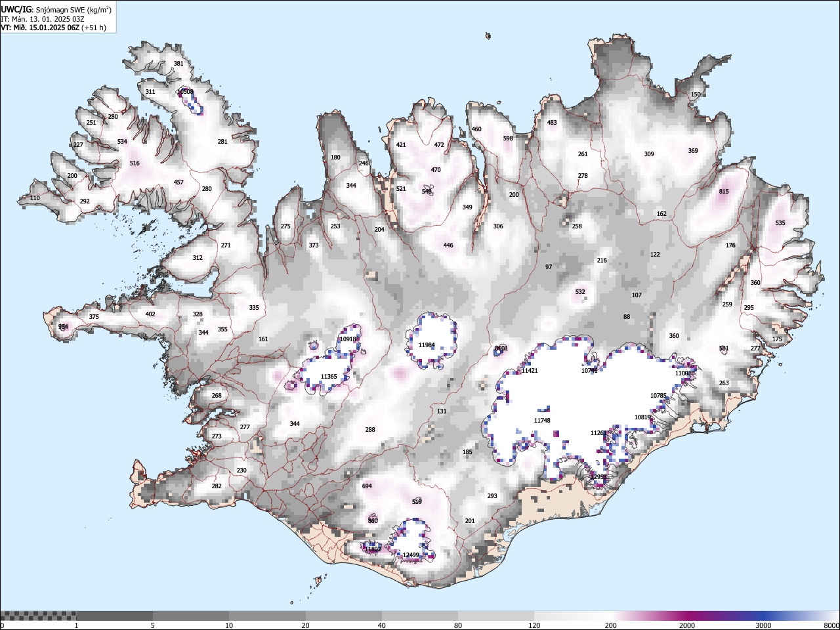Click the map value 402 on Snæfellsnes
The height and width of the screenshot is (630, 840).
tap(150, 314)
